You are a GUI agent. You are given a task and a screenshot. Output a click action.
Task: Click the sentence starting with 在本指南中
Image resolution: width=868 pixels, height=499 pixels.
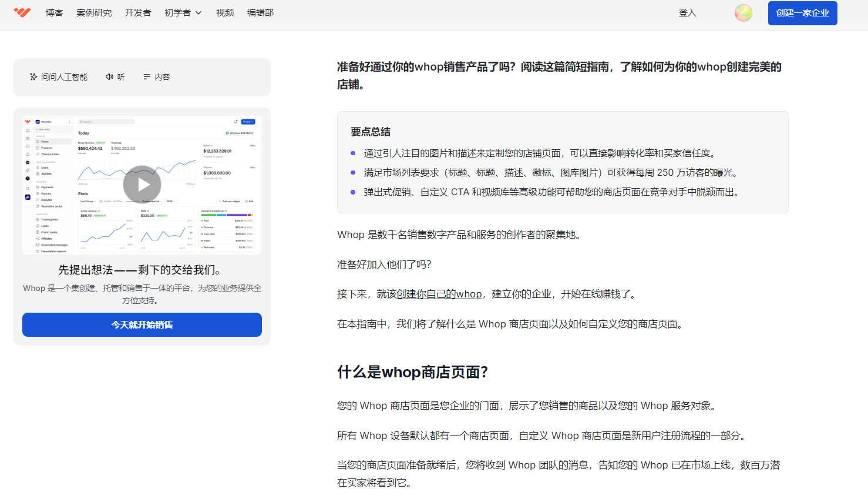[x=512, y=324]
